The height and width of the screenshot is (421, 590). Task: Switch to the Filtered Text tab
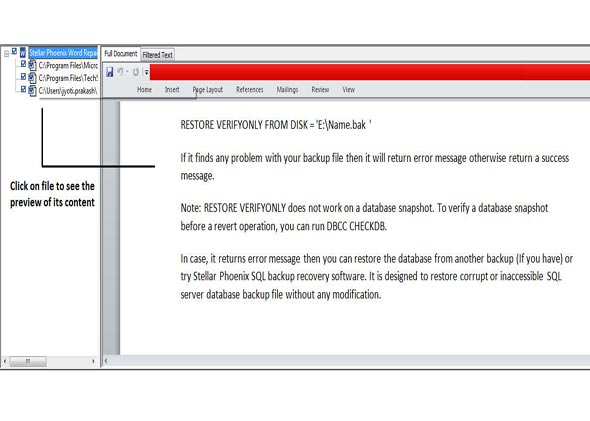click(x=158, y=55)
